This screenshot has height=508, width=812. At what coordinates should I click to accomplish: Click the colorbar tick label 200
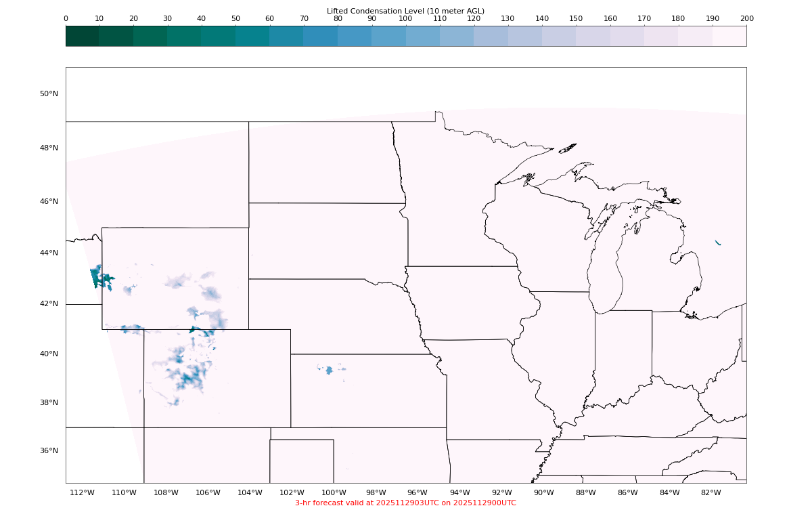tap(746, 19)
